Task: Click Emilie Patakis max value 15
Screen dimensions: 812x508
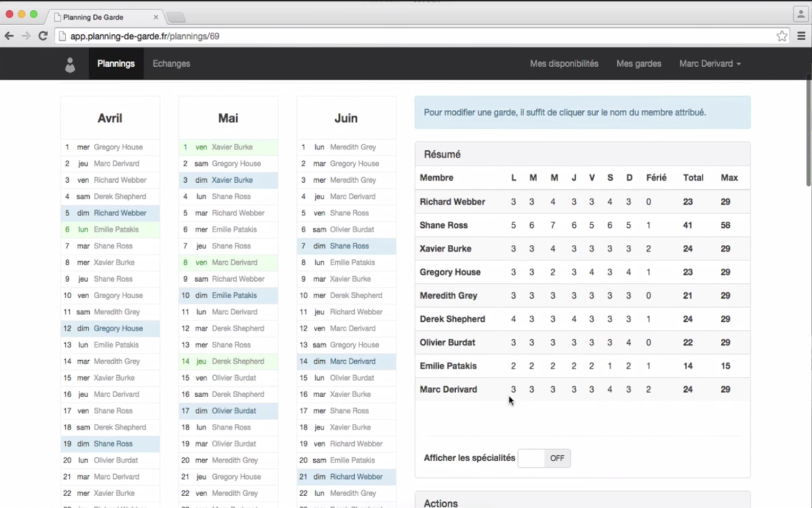Action: pyautogui.click(x=725, y=366)
